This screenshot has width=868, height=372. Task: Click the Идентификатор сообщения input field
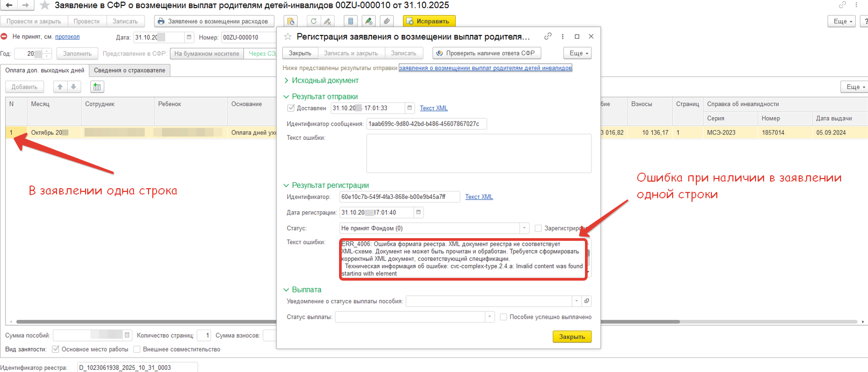(x=426, y=124)
